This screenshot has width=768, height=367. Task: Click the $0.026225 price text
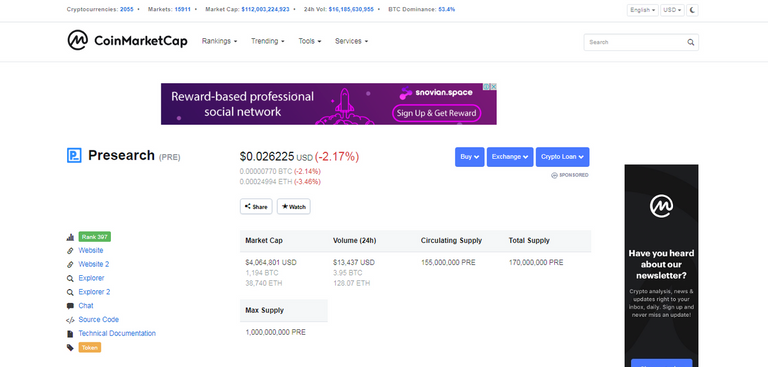point(267,157)
